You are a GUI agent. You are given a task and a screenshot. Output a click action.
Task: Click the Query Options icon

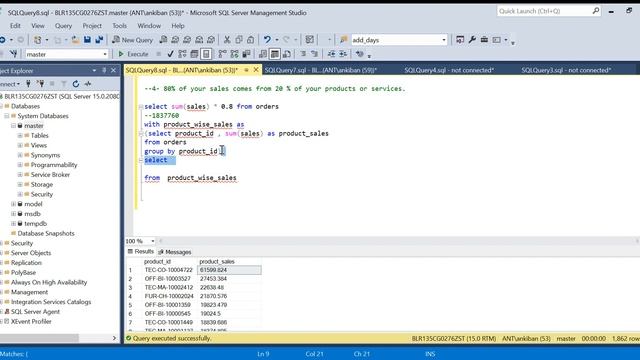click(x=194, y=54)
